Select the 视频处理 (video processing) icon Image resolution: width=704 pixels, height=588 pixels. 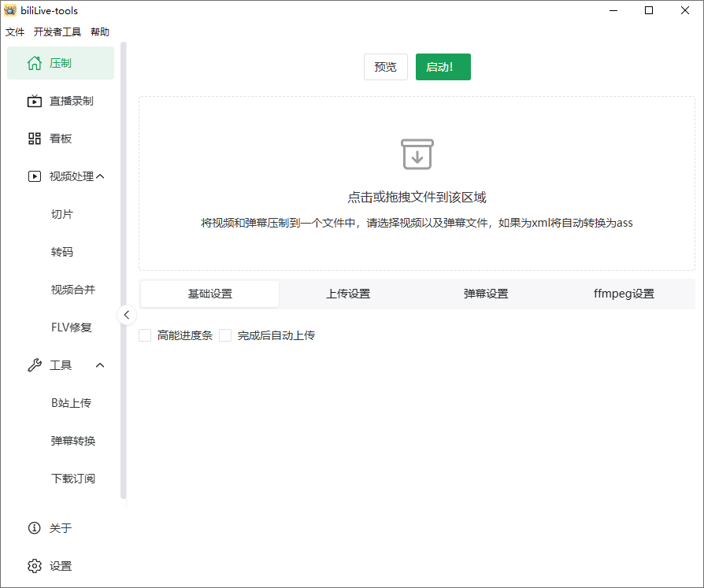tap(35, 176)
